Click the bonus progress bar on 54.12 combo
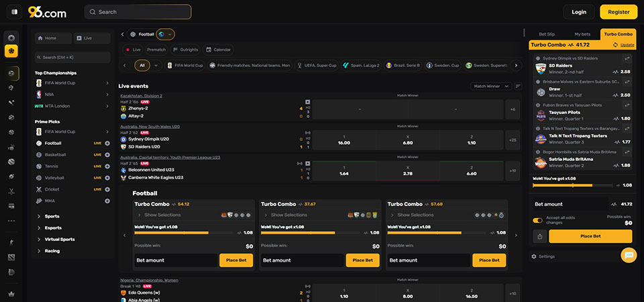Viewport: 644px width, 302px height. tap(184, 233)
